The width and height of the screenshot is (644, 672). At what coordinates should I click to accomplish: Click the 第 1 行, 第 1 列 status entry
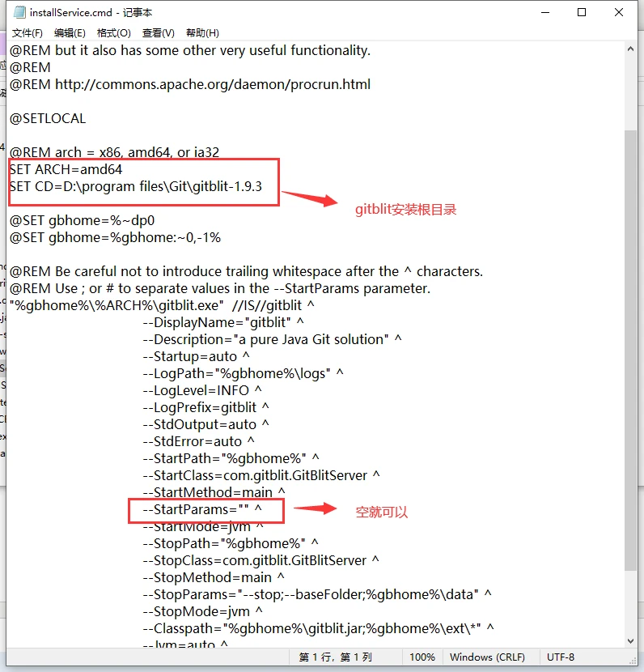click(x=335, y=657)
